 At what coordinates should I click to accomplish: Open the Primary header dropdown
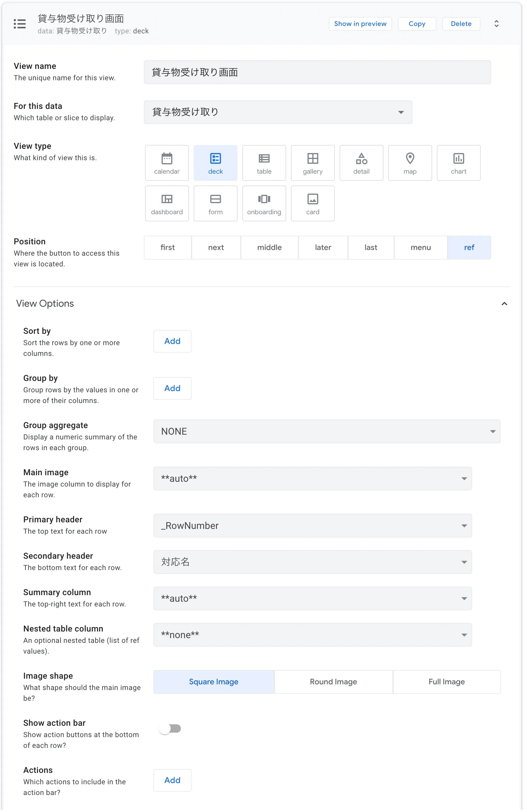point(312,525)
